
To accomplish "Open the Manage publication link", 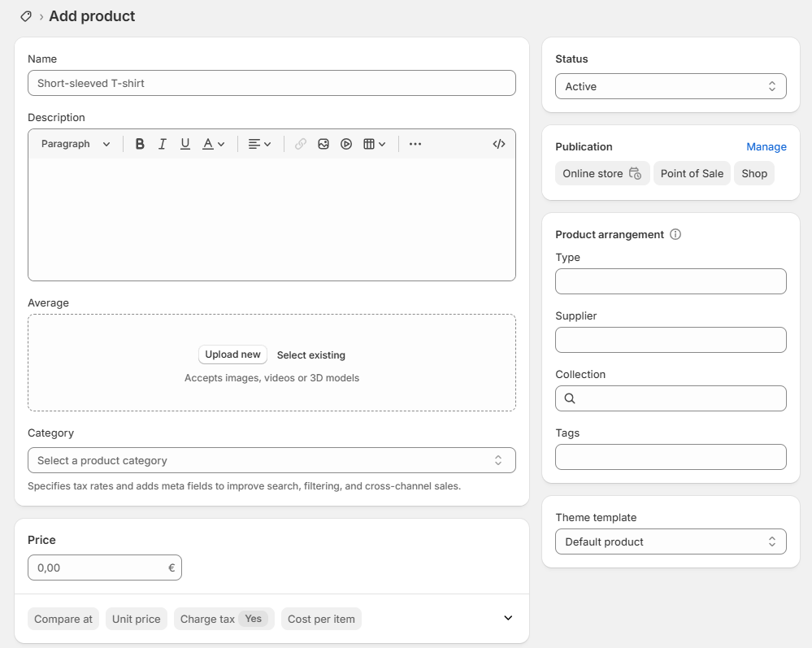I will click(x=766, y=147).
